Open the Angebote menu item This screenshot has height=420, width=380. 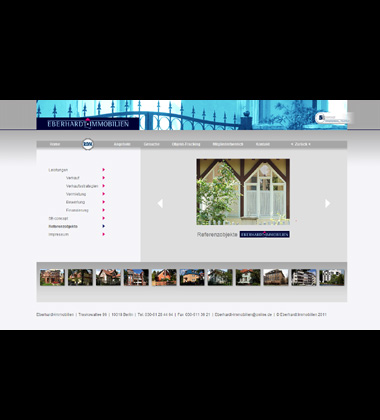tap(122, 144)
